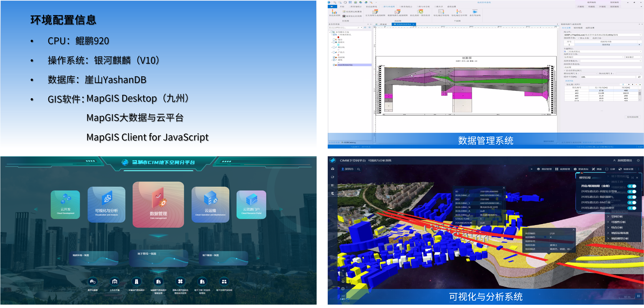
Task: Click the 长输油气管线保护 round icon
Action: tap(137, 281)
